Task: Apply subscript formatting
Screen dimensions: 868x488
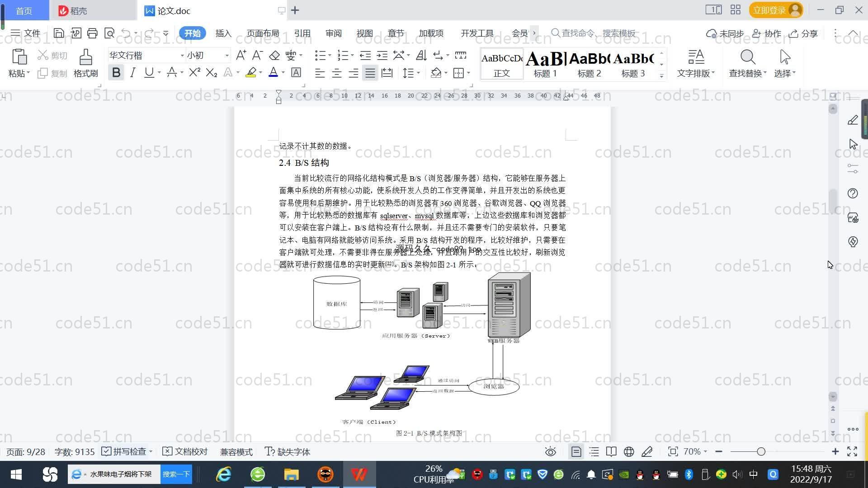Action: point(212,72)
